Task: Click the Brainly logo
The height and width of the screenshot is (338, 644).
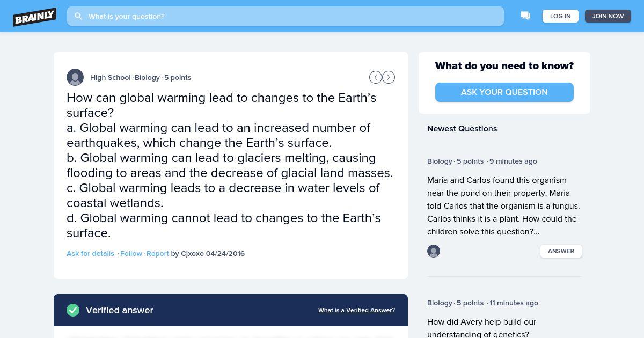Action: (35, 17)
